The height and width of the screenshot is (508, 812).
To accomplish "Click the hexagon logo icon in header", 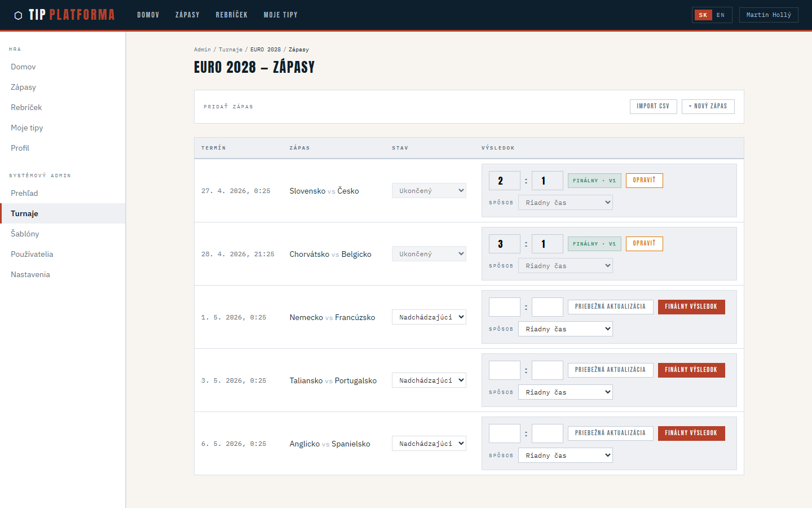I will coord(18,15).
